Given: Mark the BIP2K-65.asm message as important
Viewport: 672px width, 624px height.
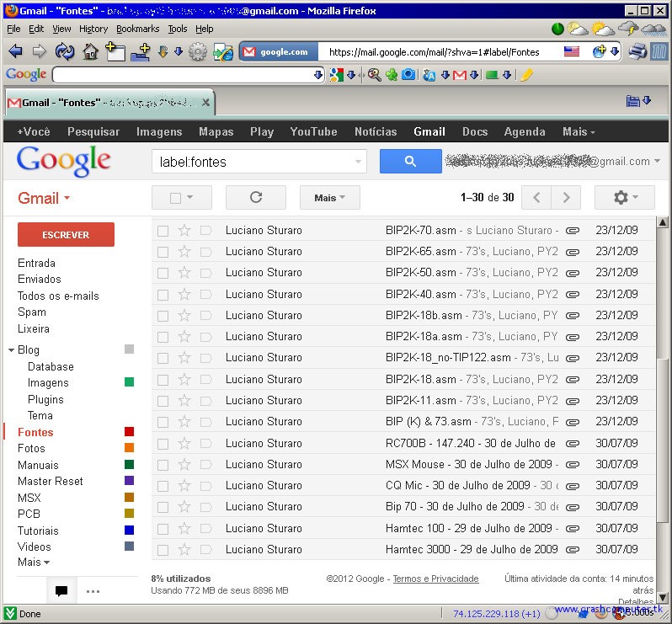Looking at the screenshot, I should coord(206,252).
